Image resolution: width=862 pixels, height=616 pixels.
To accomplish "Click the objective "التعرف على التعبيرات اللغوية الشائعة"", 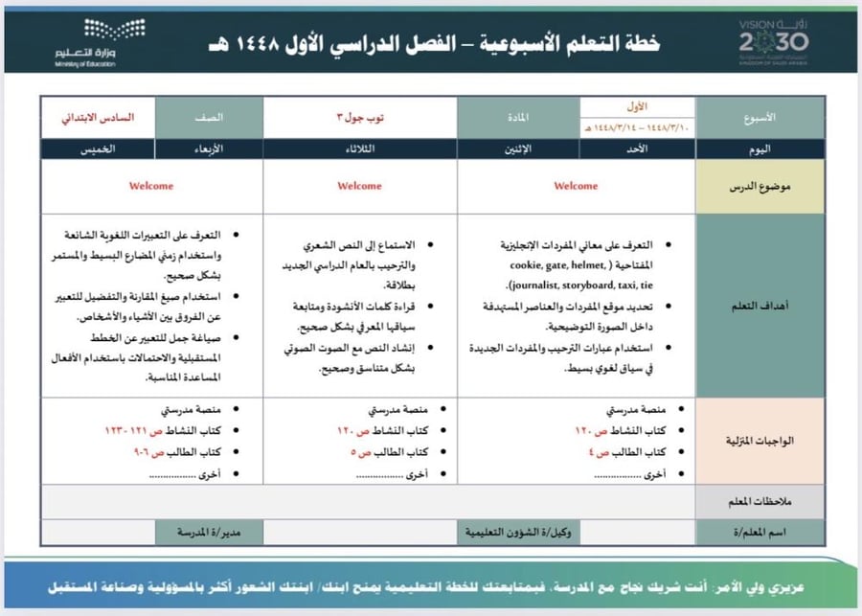I will click(143, 235).
